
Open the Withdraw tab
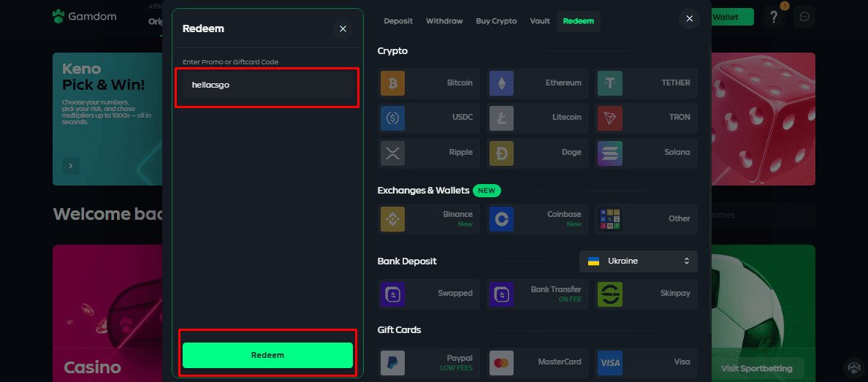click(x=444, y=21)
